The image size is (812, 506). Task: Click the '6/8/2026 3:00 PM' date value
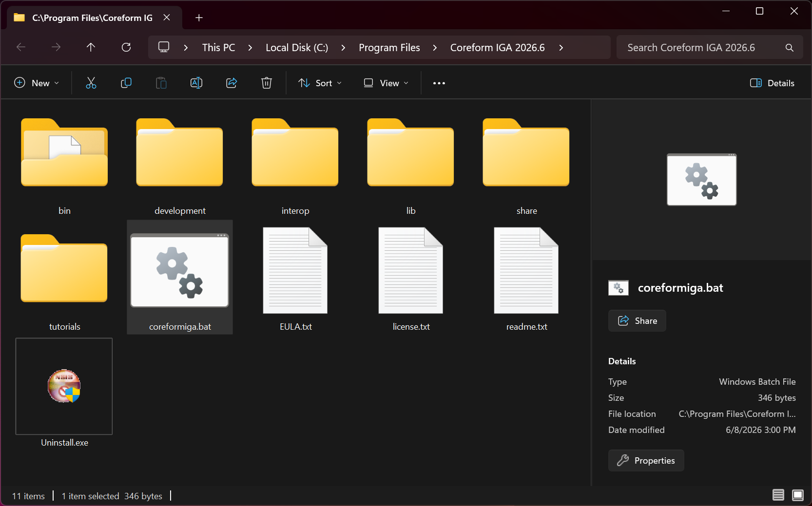pos(761,430)
